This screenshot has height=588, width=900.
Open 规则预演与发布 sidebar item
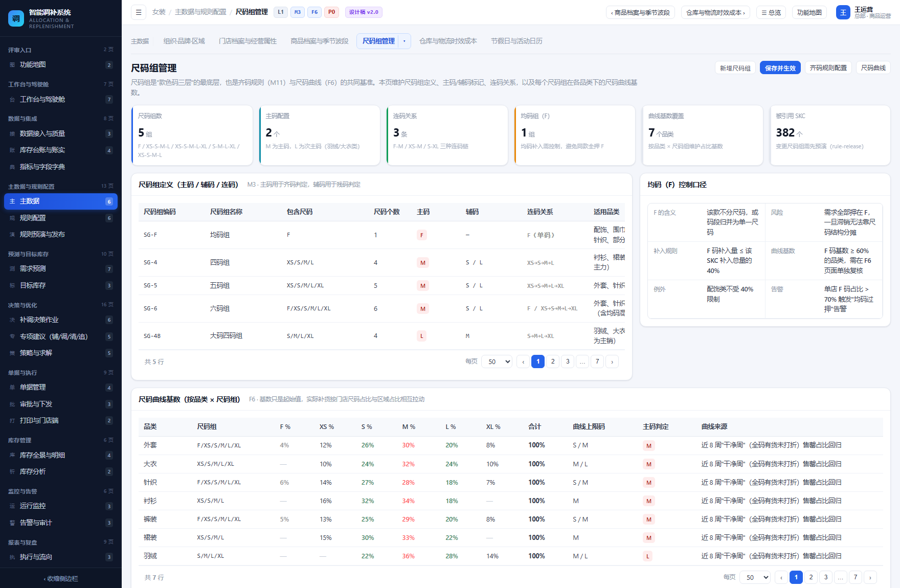pyautogui.click(x=61, y=235)
